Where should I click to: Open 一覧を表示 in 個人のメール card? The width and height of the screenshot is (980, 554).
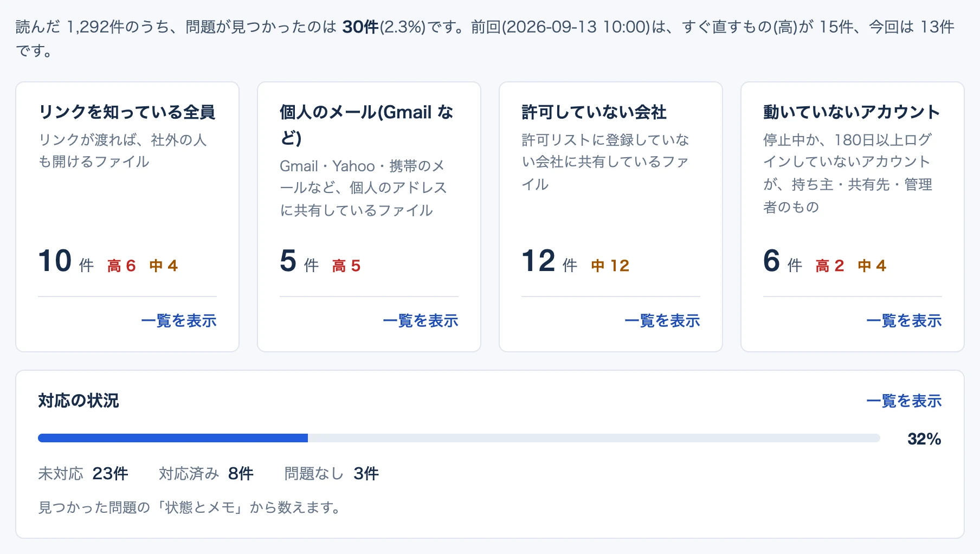click(x=420, y=320)
